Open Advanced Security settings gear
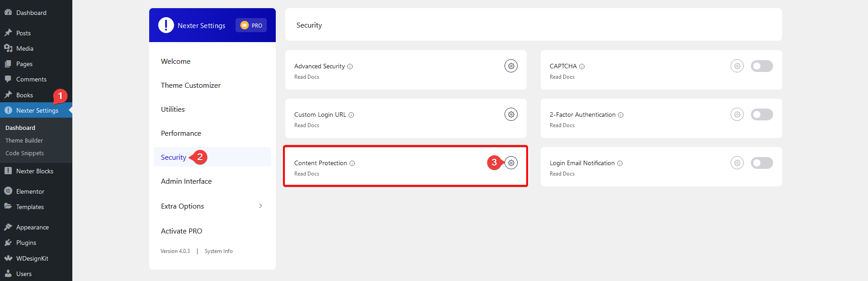 (511, 66)
